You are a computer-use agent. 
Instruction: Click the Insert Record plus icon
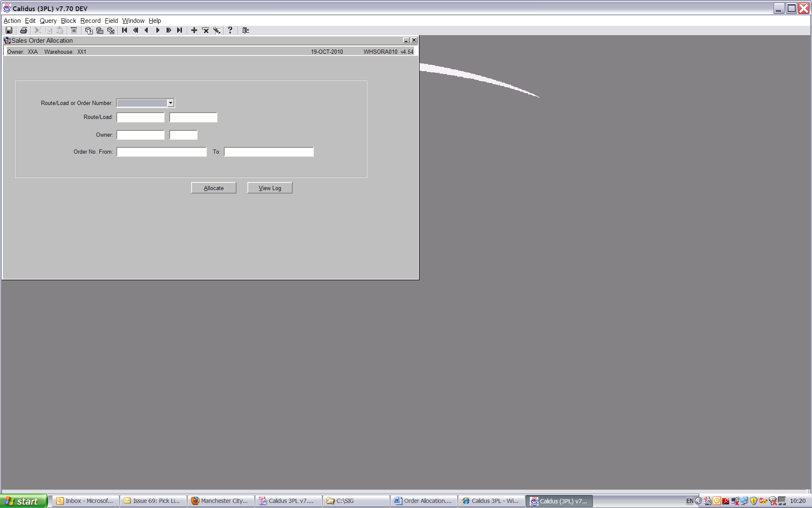[x=194, y=30]
